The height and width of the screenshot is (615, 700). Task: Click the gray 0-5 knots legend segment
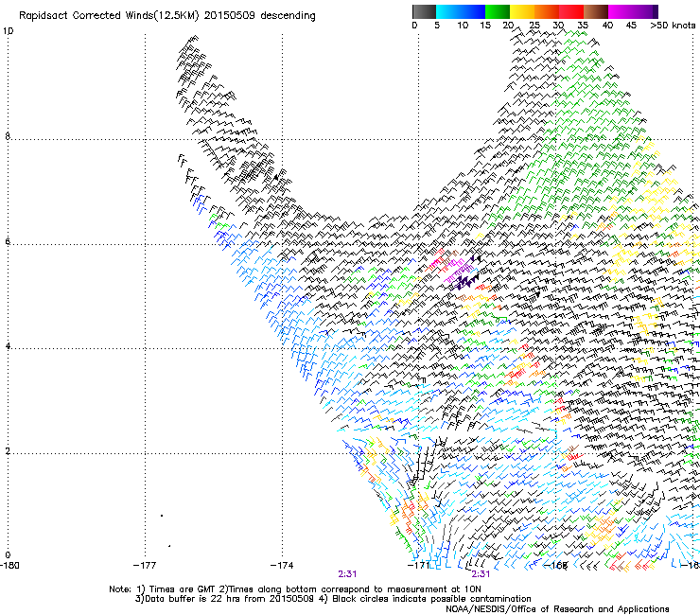click(x=424, y=11)
